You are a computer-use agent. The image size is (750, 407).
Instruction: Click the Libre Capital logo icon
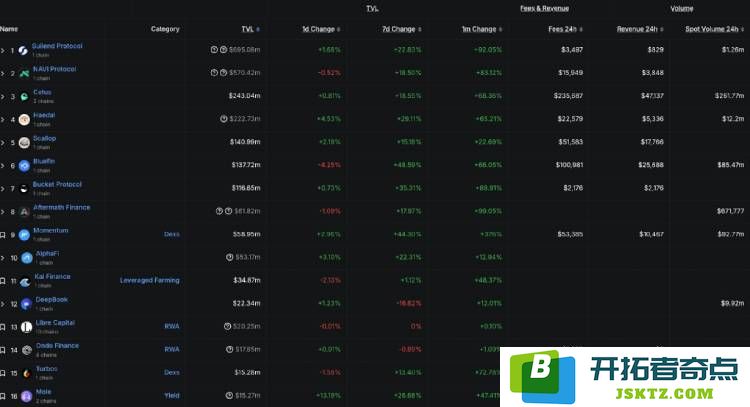coord(26,327)
